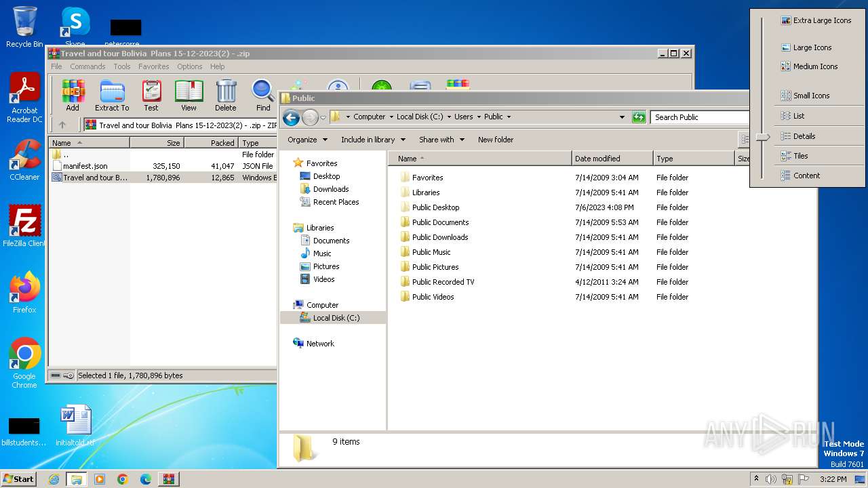The image size is (868, 488).
Task: Click the Test icon in WinRAR
Action: [x=151, y=95]
